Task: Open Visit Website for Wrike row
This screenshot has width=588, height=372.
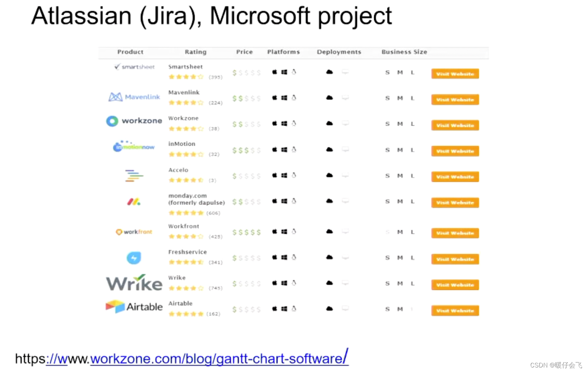Action: [455, 285]
